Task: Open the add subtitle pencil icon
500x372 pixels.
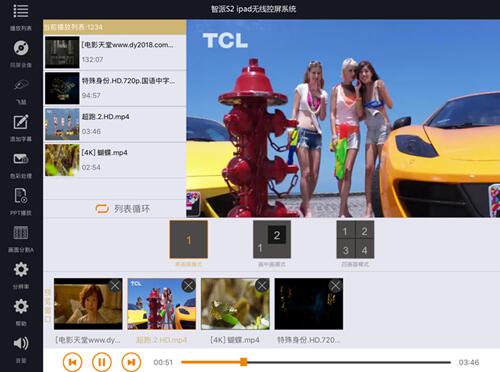Action: [x=21, y=122]
